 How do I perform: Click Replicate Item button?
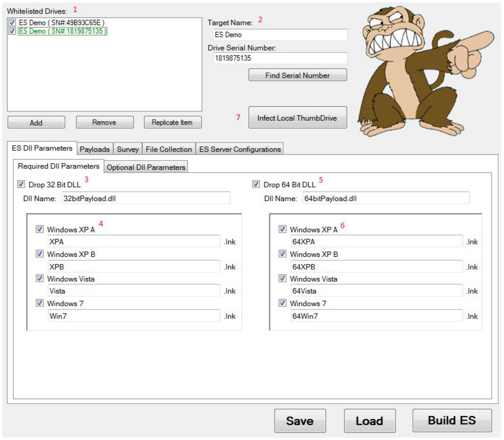(173, 122)
